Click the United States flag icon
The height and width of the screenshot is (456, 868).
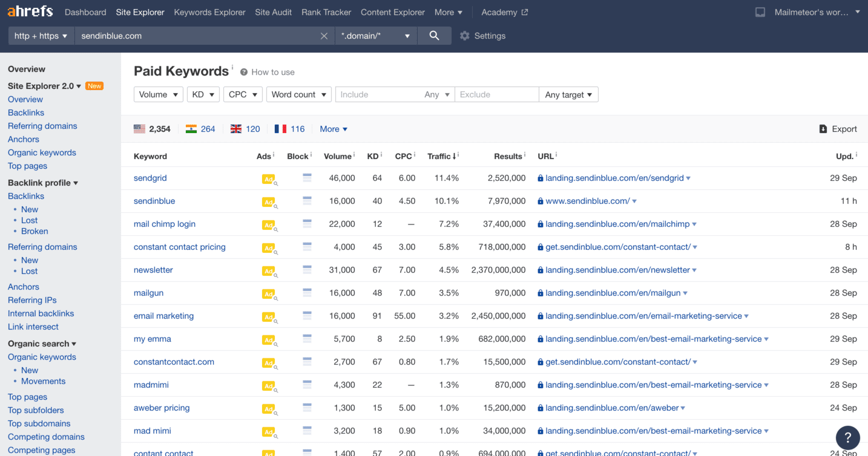(139, 129)
